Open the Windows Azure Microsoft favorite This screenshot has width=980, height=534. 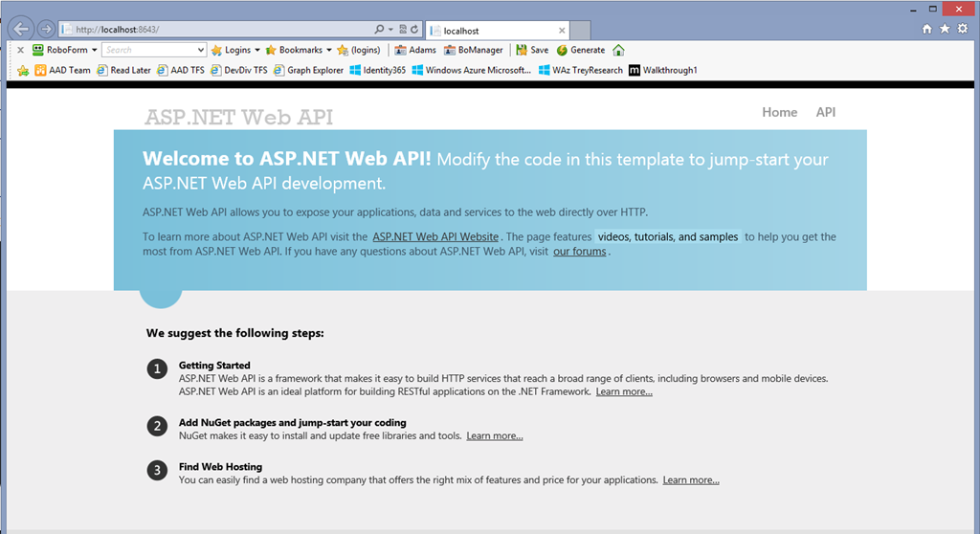[x=471, y=70]
